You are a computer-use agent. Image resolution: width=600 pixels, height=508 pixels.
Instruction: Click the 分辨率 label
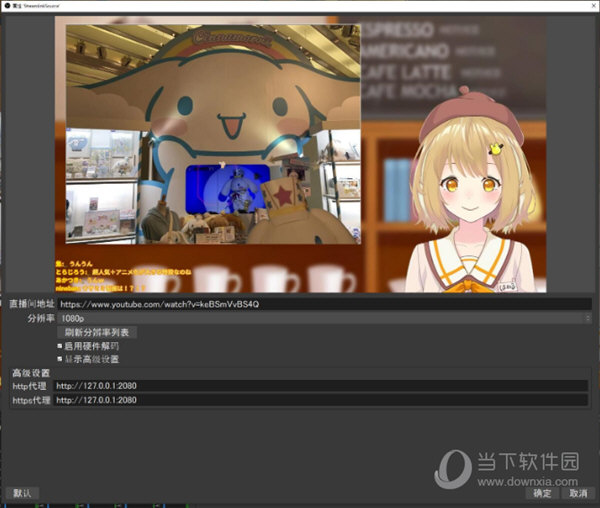[x=41, y=318]
